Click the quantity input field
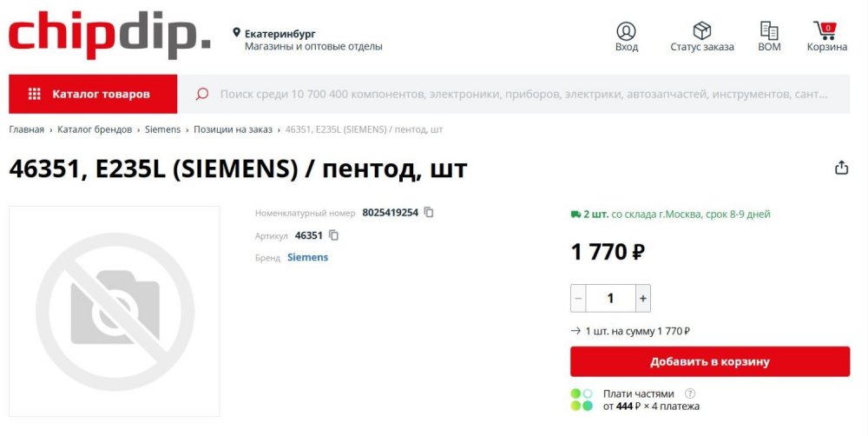 (610, 298)
